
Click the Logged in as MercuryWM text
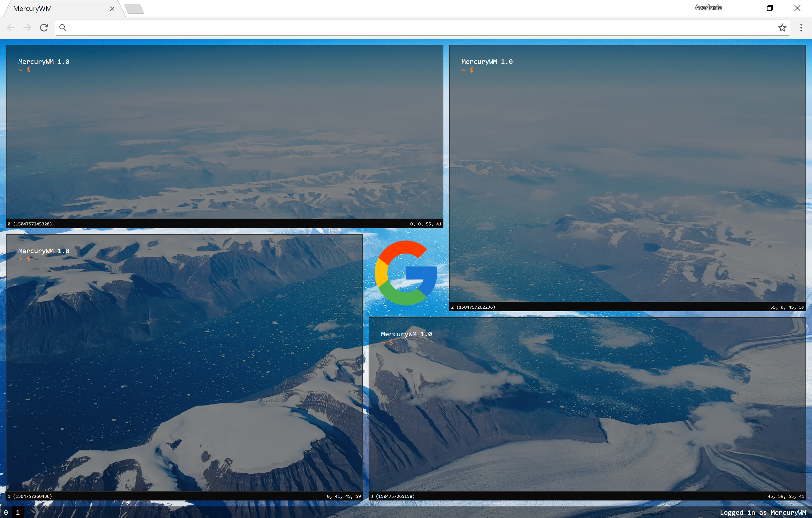click(763, 512)
